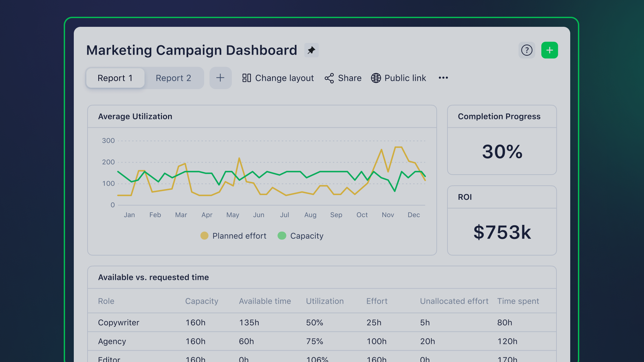Open the three-dots more options menu
The image size is (644, 362).
click(x=443, y=78)
